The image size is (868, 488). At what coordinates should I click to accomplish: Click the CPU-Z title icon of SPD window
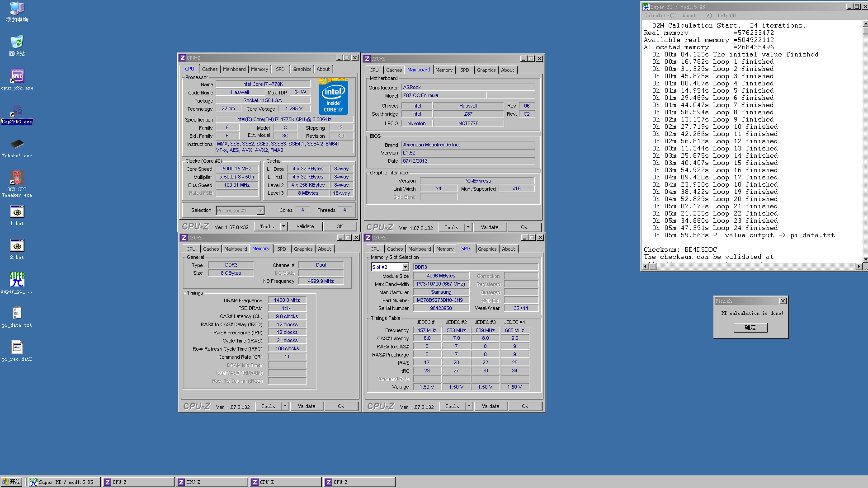368,238
